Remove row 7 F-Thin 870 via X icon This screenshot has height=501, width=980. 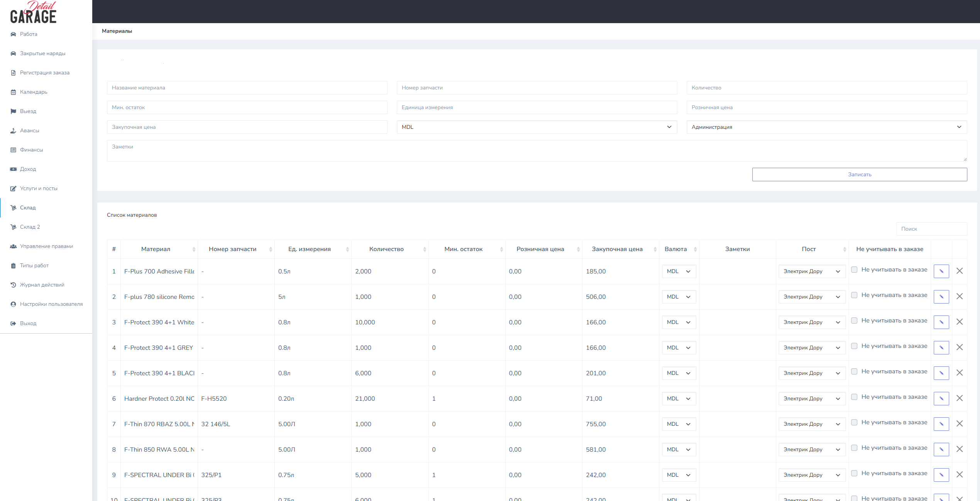click(x=959, y=423)
